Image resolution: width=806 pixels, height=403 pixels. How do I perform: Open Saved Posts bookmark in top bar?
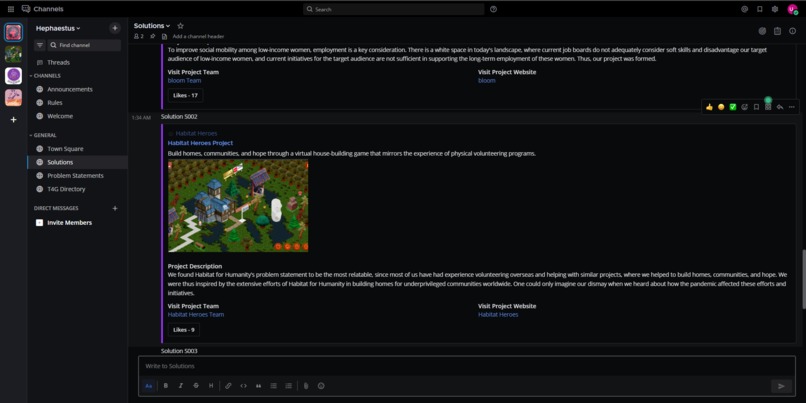point(760,9)
